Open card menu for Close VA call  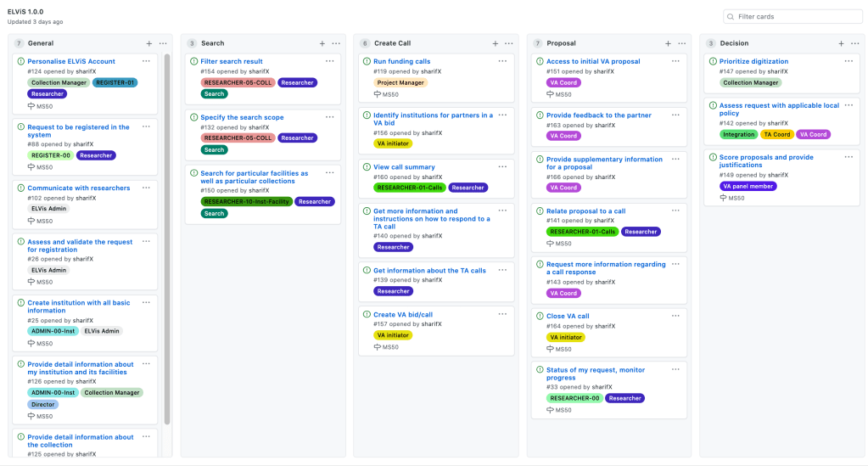pyautogui.click(x=675, y=316)
